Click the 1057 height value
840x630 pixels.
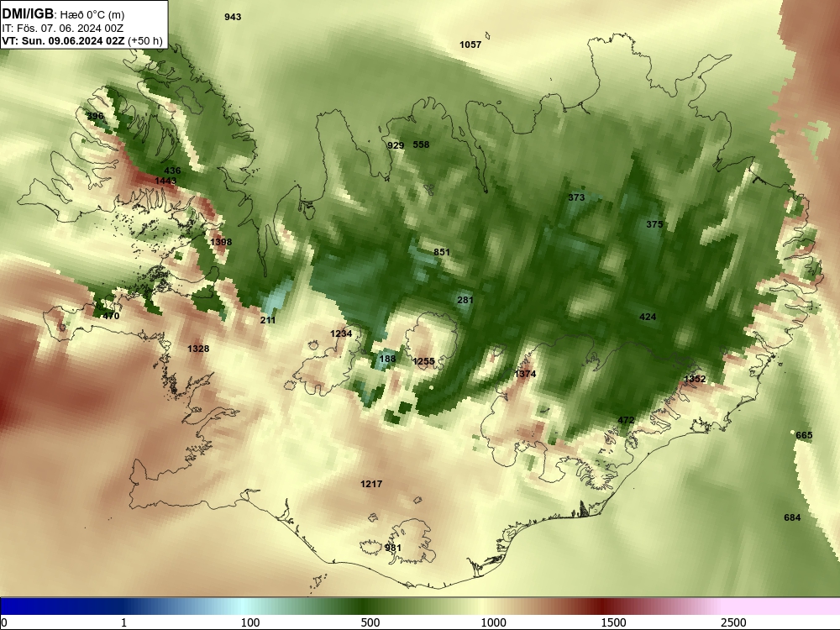[x=470, y=45]
